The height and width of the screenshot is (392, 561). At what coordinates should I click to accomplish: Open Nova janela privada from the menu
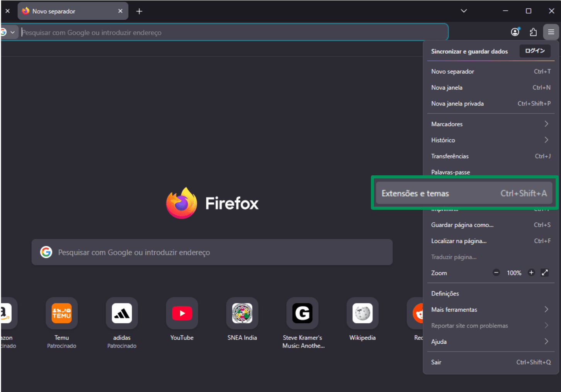click(457, 104)
